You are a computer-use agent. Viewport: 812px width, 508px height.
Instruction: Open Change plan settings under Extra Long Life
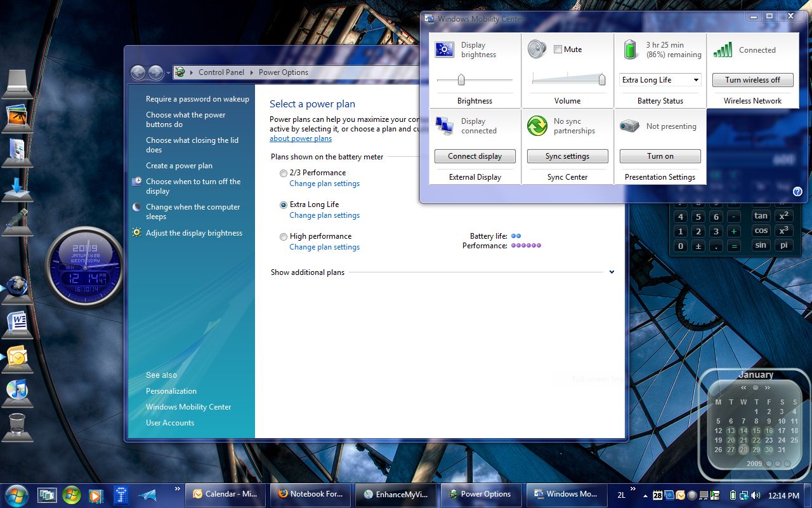[x=325, y=215]
